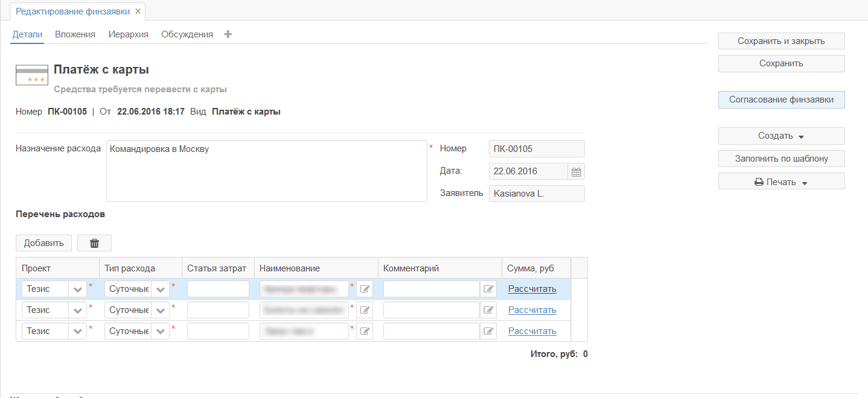Focus the Назначение расхода text area
The width and height of the screenshot is (868, 398).
(x=267, y=171)
